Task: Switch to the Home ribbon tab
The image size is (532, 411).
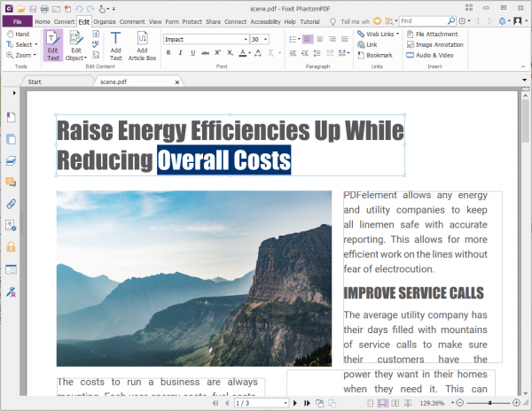Action: (x=43, y=21)
